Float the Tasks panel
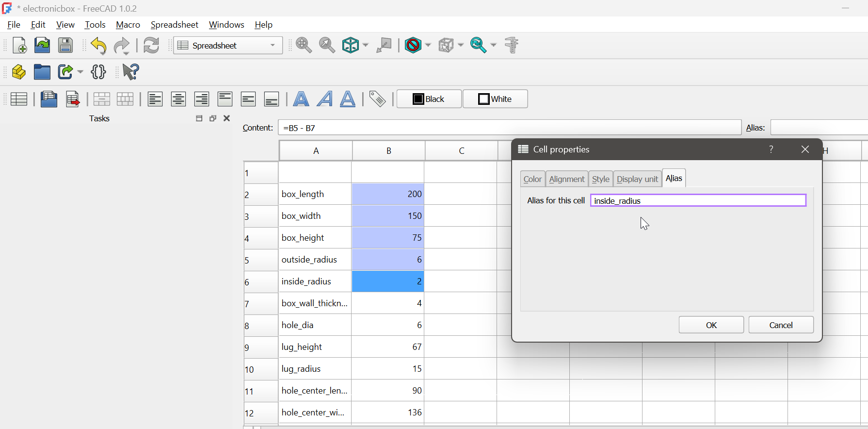 (x=212, y=118)
